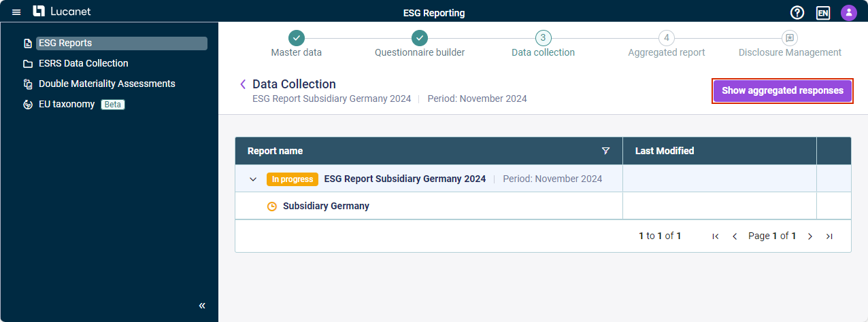The image size is (868, 322).
Task: Change language via EN icon
Action: click(823, 12)
